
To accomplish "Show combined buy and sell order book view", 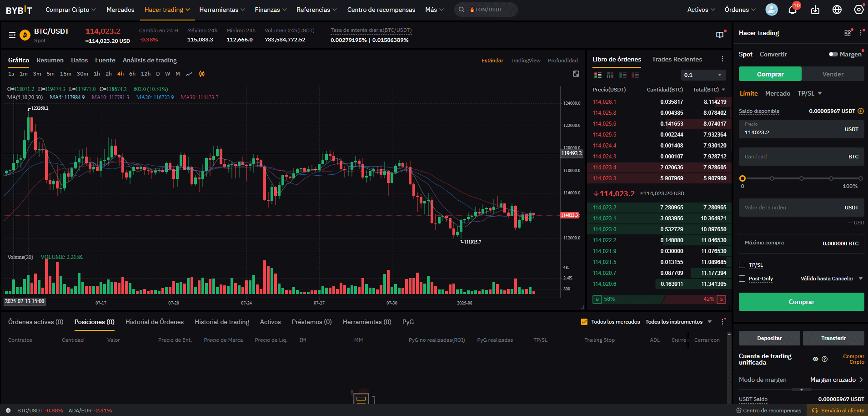I will click(x=598, y=75).
